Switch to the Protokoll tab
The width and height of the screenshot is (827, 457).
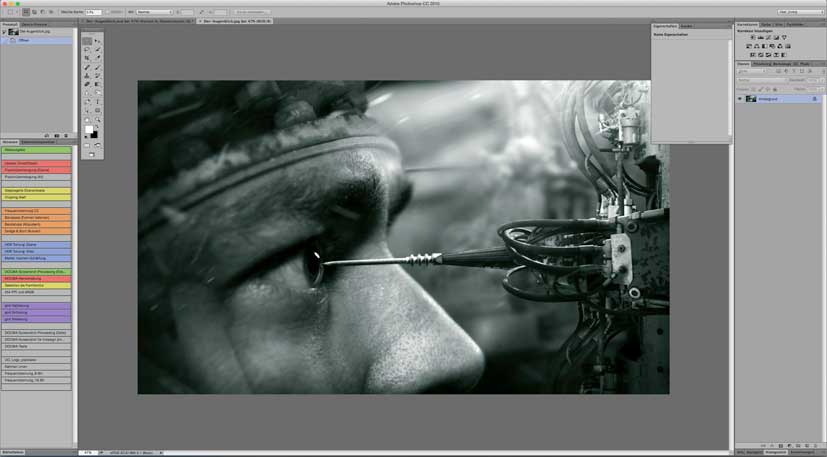pos(10,24)
